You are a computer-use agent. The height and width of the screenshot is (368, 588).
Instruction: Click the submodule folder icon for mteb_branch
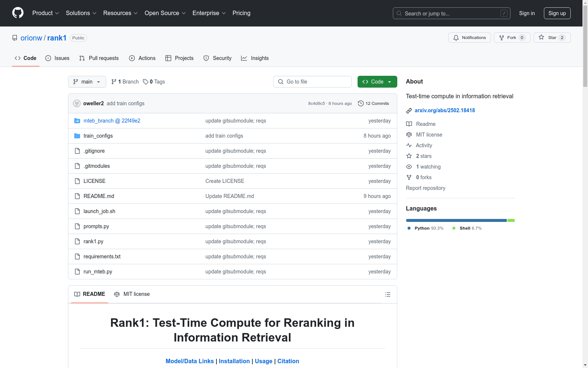pyautogui.click(x=77, y=121)
